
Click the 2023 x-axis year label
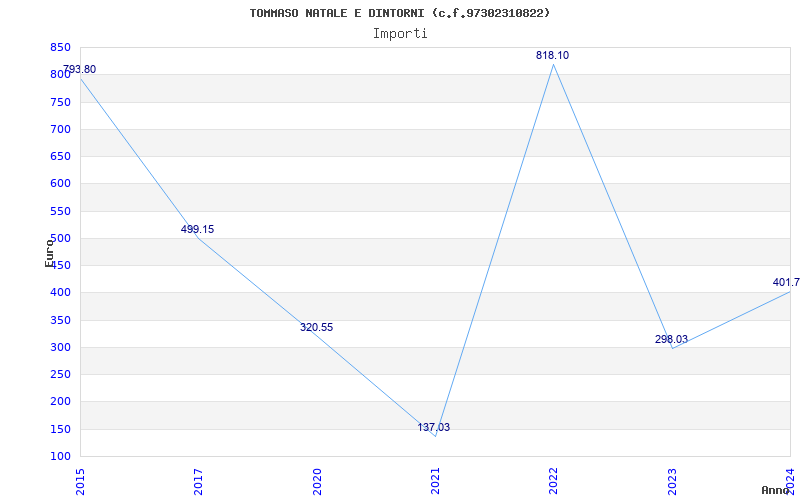pos(672,481)
